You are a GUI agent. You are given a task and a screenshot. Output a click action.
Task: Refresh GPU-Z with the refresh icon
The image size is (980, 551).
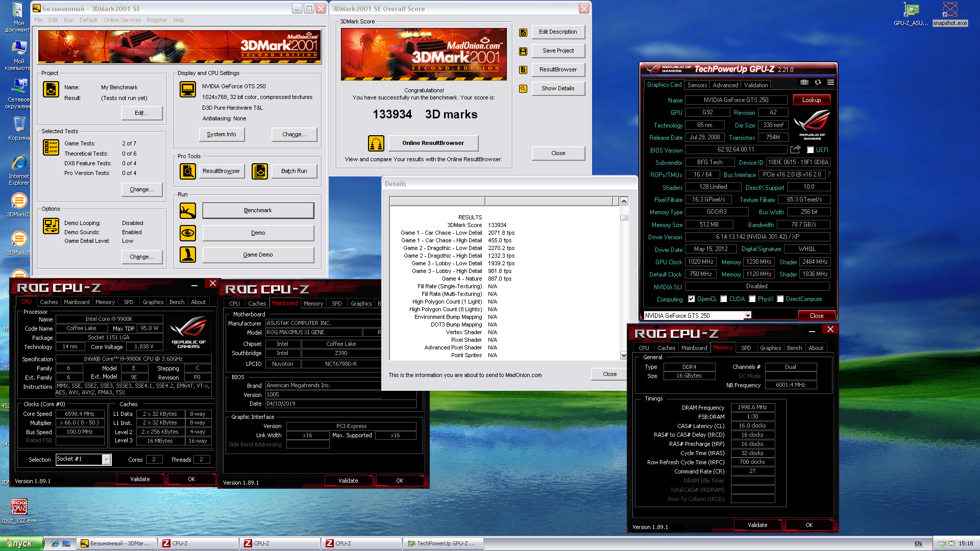(818, 82)
